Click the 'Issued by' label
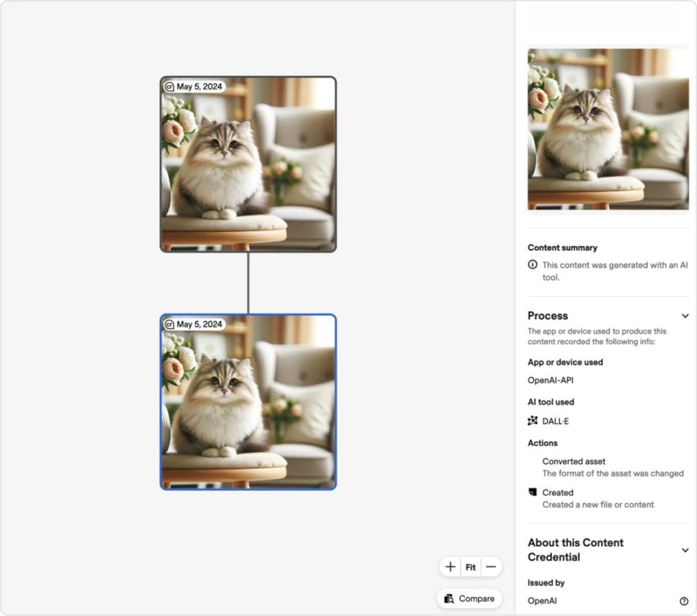Viewport: 697px width, 616px height. (546, 583)
